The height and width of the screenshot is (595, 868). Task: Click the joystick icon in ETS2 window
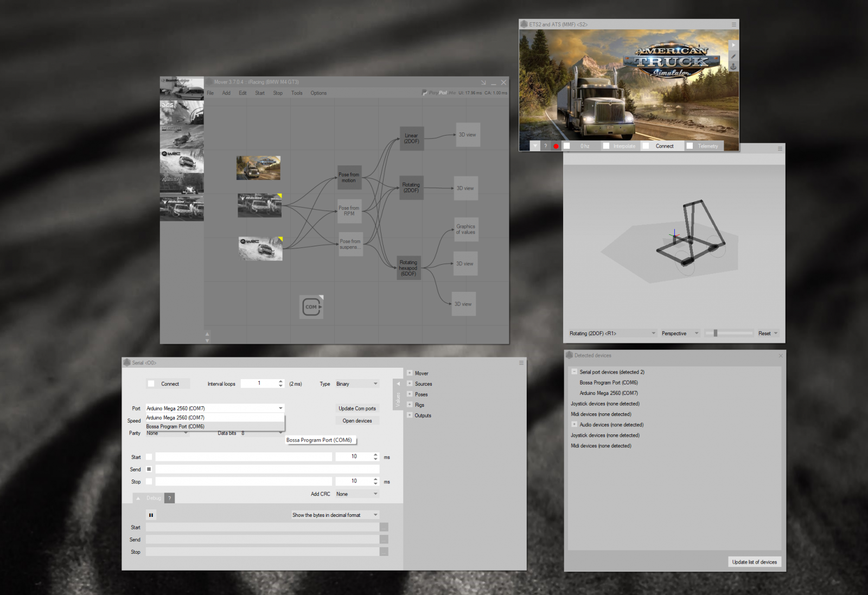[x=733, y=67]
